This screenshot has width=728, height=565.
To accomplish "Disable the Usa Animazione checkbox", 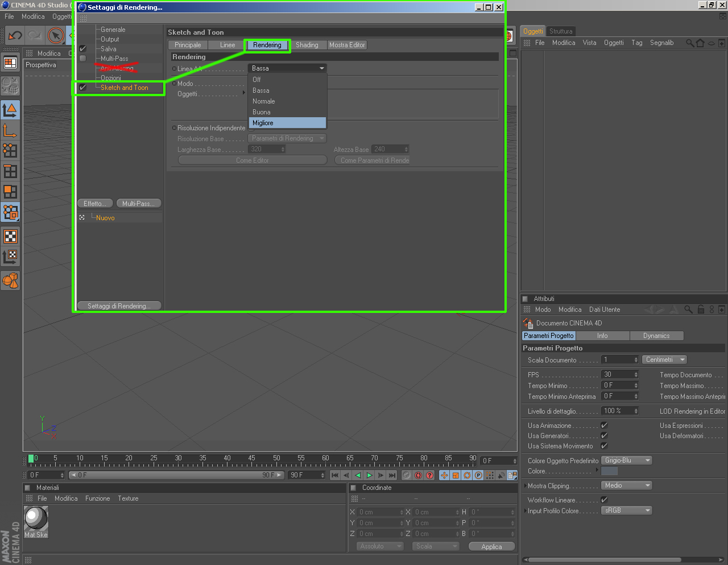I will click(604, 425).
